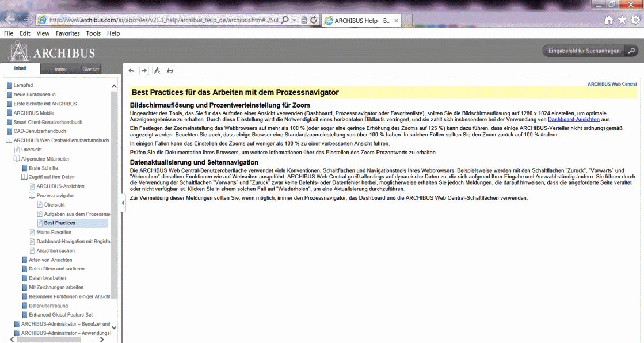Close the ARCHIBUS Help browser tab
The height and width of the screenshot is (343, 644).
click(396, 21)
